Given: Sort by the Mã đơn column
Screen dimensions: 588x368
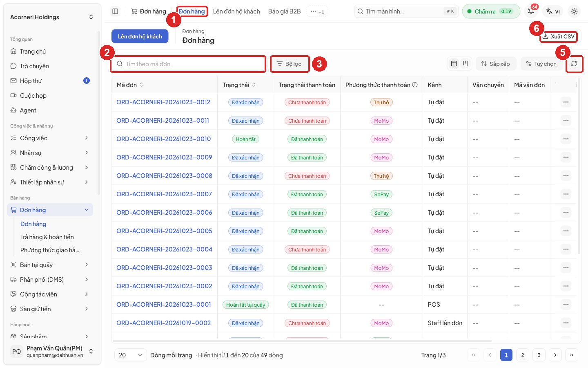Looking at the screenshot, I should (130, 85).
